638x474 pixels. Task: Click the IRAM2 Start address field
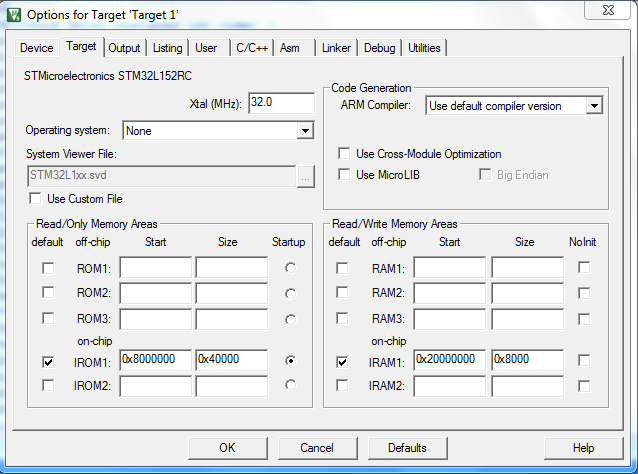450,386
